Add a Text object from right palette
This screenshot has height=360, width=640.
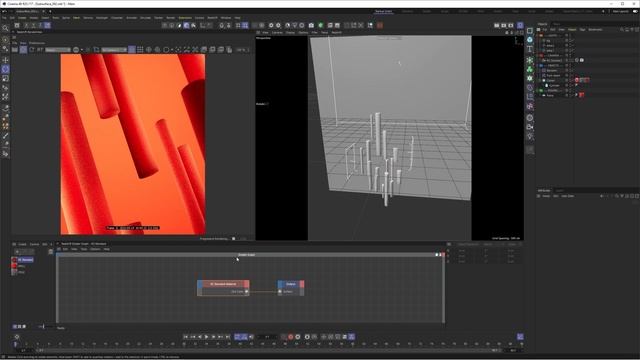click(x=530, y=49)
